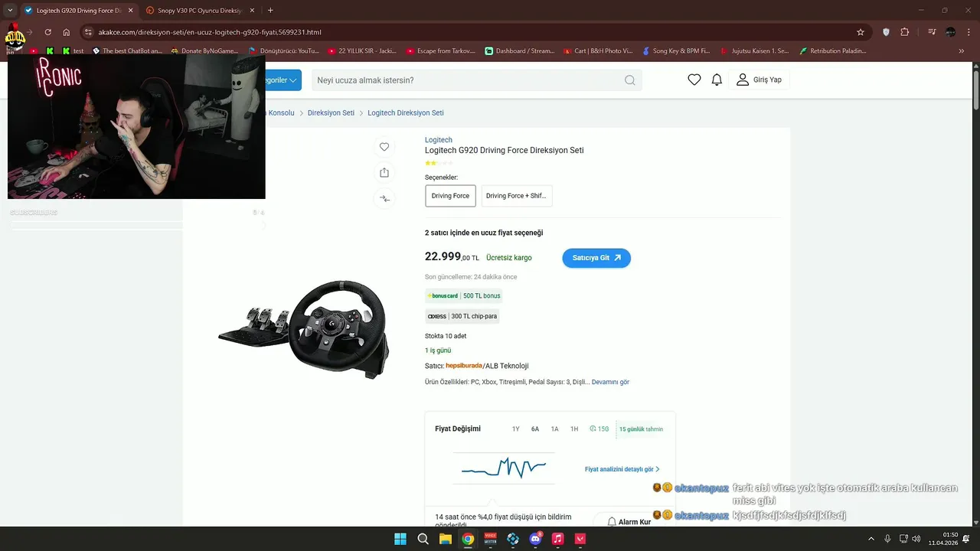Open the hepsiburada seller link

(464, 366)
